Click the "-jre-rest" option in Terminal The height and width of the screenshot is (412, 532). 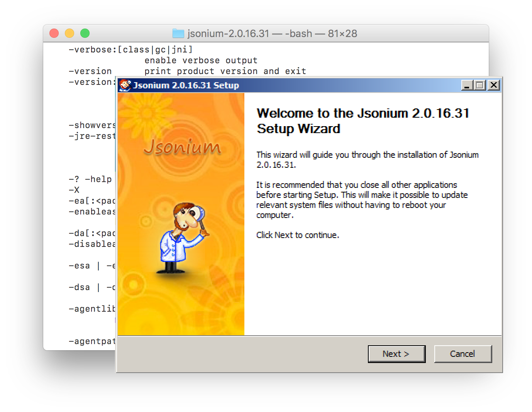[x=92, y=136]
